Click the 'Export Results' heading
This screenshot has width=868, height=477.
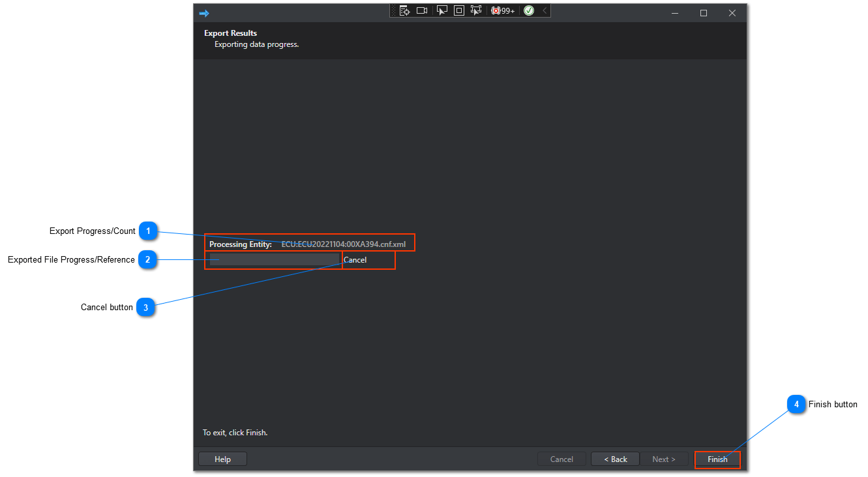[x=231, y=33]
